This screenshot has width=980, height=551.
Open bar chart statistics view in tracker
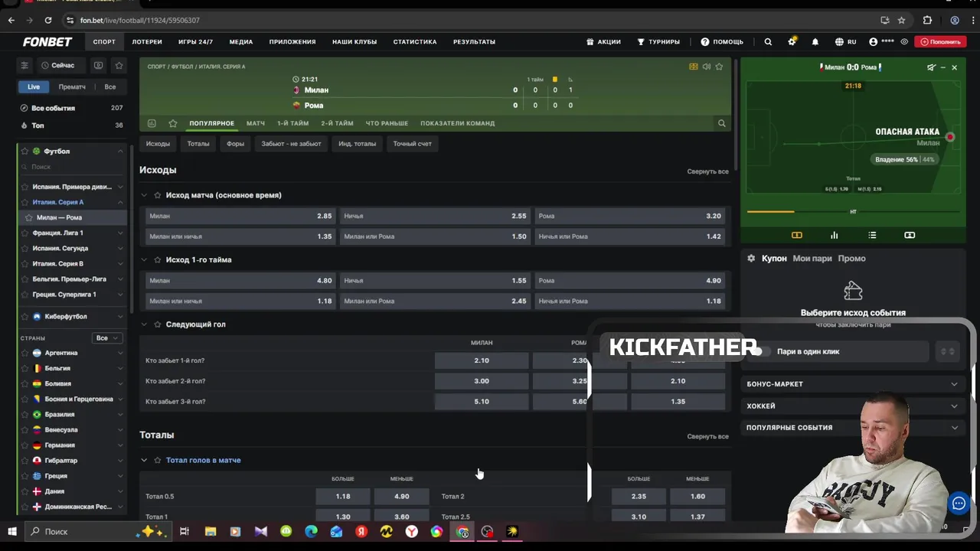[x=835, y=235]
